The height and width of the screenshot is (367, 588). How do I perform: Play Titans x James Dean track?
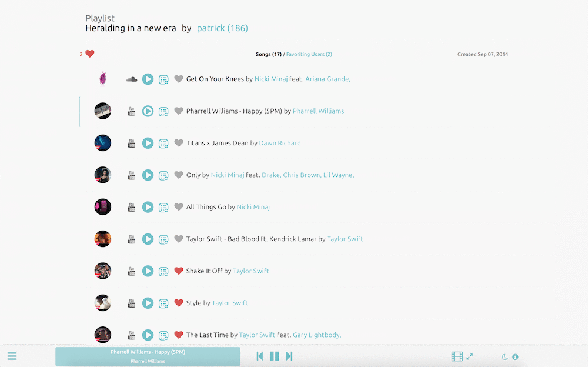coord(148,143)
